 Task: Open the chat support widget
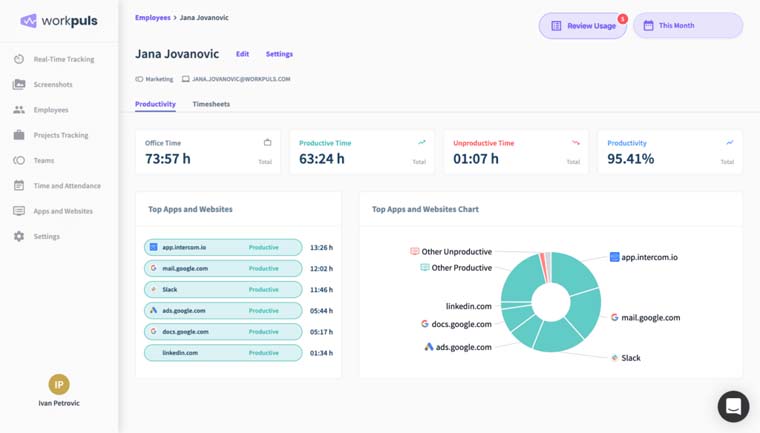[x=733, y=406]
